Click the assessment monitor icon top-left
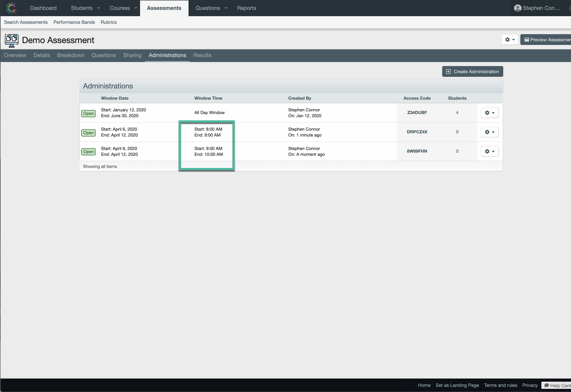The height and width of the screenshot is (392, 571). coord(12,39)
